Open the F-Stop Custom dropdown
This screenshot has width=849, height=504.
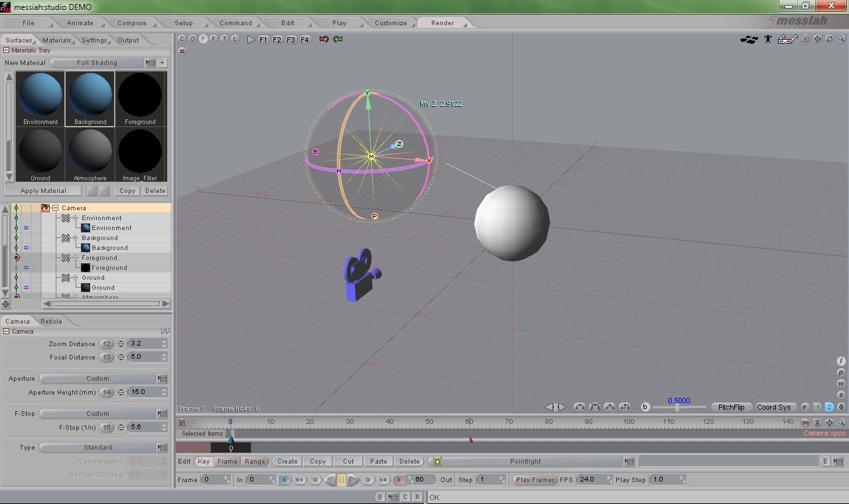click(x=103, y=414)
